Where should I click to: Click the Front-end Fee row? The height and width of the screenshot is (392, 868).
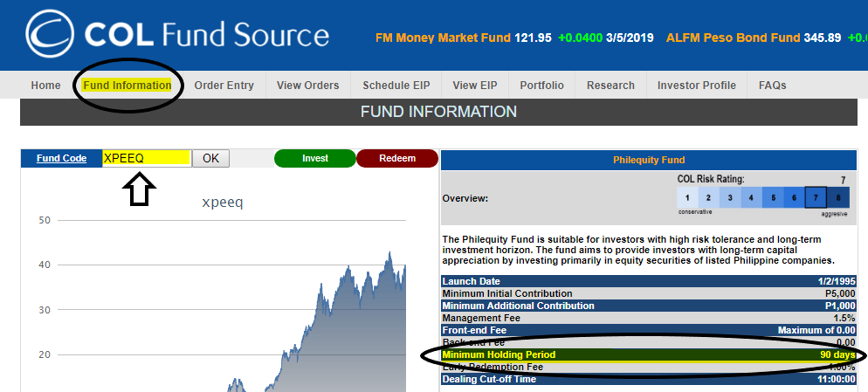(649, 330)
